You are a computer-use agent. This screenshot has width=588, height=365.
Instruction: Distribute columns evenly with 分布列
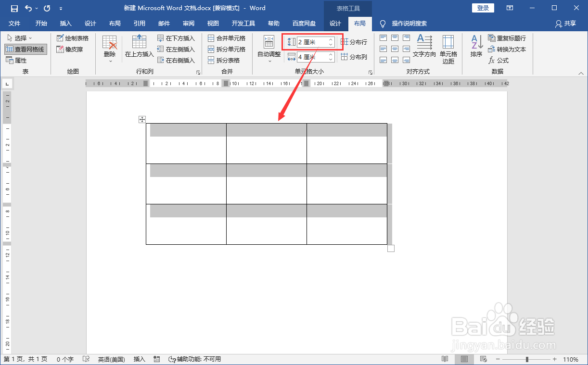tap(354, 57)
